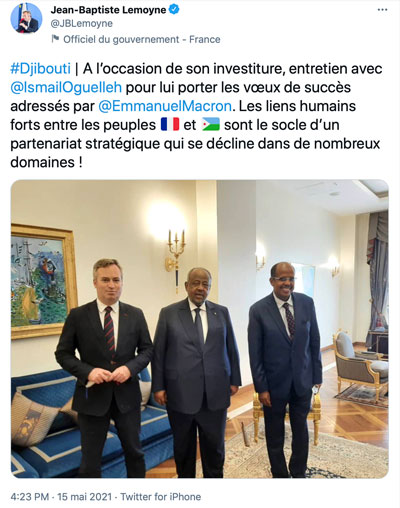The height and width of the screenshot is (508, 400).
Task: Click the painting in the tweet photo
Action: click(x=43, y=281)
